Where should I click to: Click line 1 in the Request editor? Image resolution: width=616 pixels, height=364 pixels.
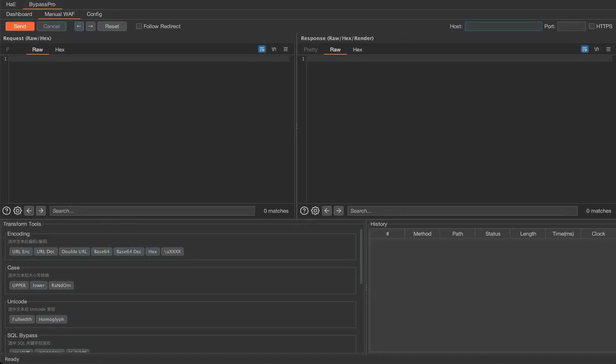tap(149, 59)
